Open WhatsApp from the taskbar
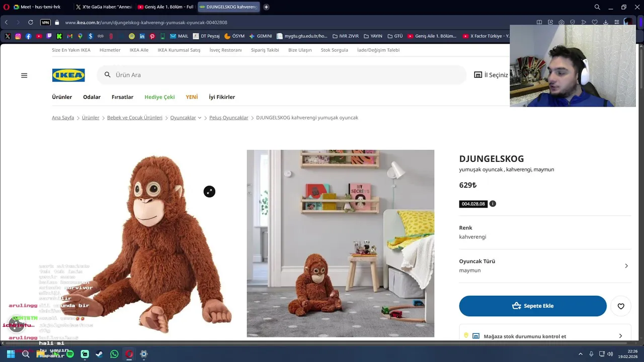This screenshot has width=644, height=362. coord(114,354)
